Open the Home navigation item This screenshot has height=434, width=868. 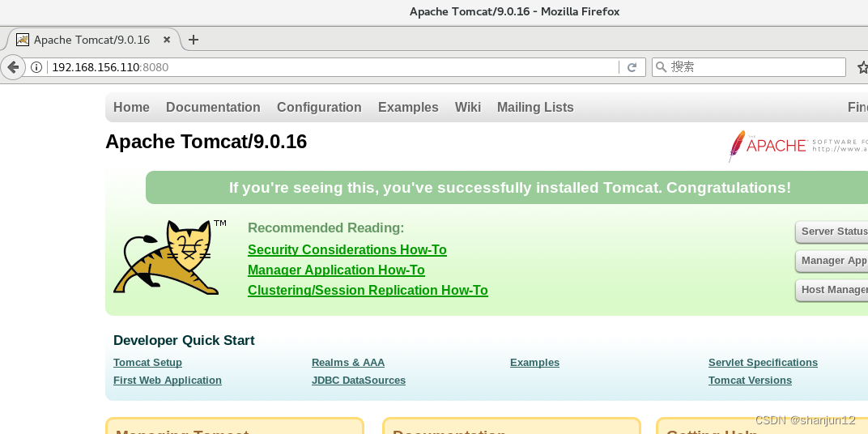point(131,108)
